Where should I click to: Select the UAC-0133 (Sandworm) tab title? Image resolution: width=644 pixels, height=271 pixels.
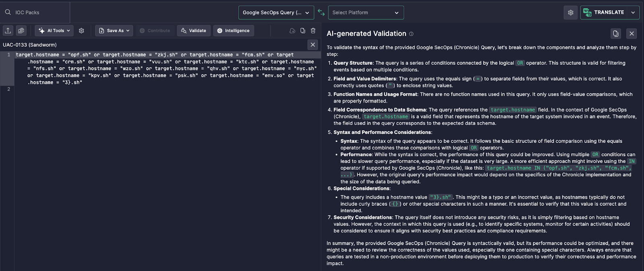click(x=30, y=45)
